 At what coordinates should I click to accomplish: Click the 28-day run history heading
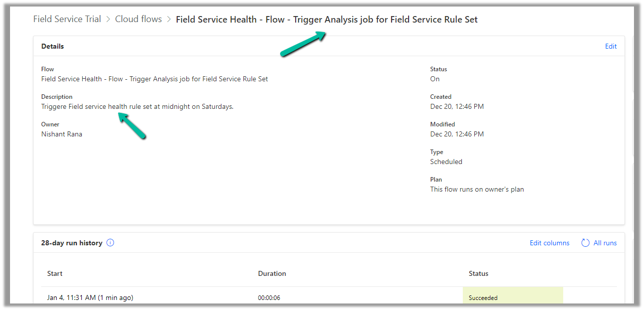pos(72,243)
